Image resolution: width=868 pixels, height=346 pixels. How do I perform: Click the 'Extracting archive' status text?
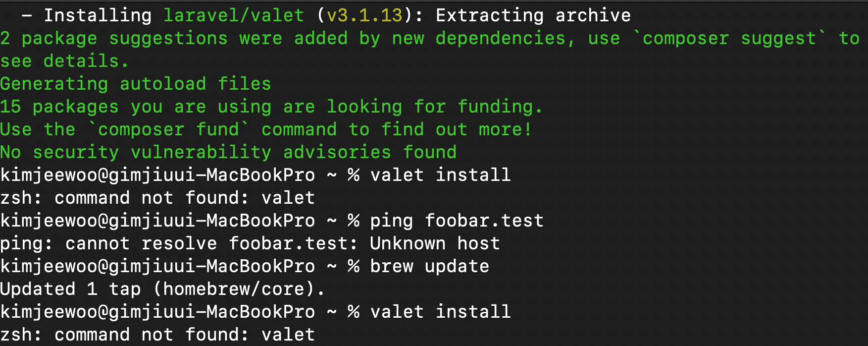[533, 15]
